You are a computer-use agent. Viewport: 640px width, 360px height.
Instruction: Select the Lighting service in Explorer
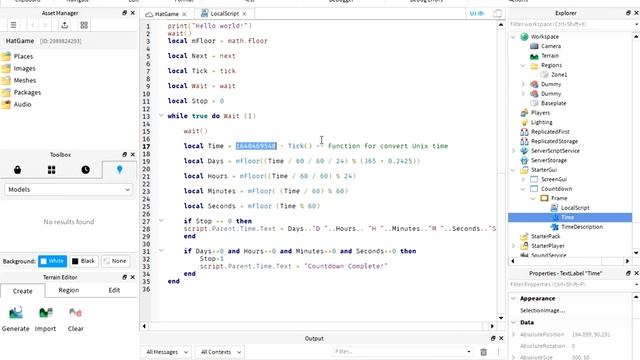click(536, 122)
